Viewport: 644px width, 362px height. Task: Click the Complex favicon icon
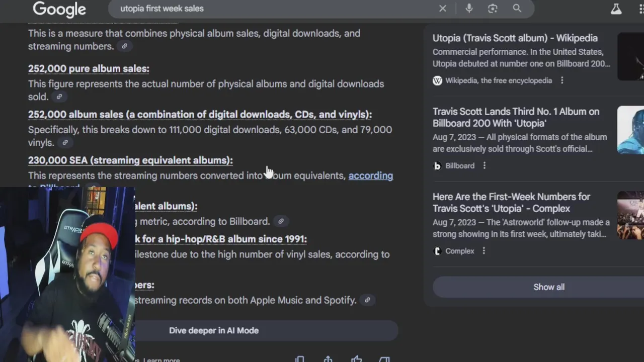tap(438, 250)
